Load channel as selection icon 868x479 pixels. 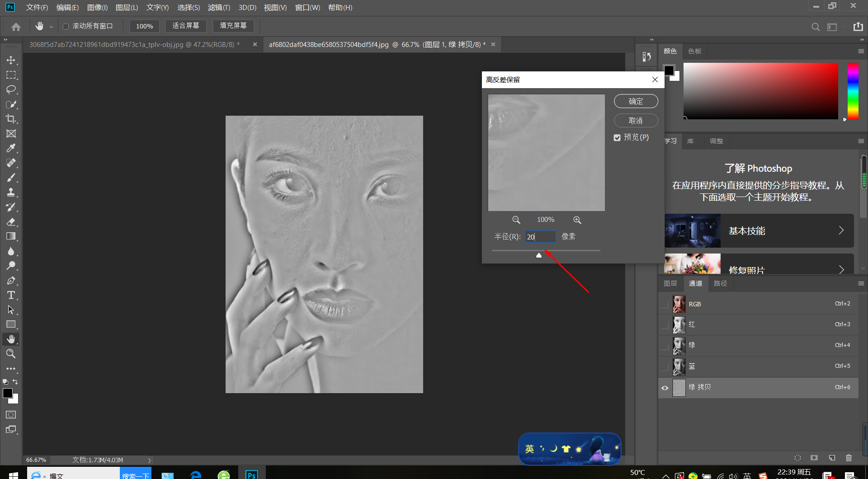click(797, 458)
